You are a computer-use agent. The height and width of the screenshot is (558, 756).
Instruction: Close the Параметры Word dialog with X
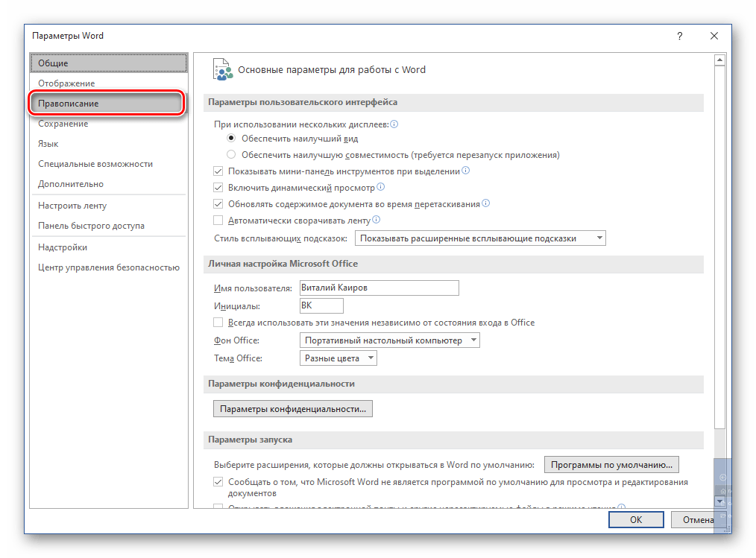coord(714,36)
